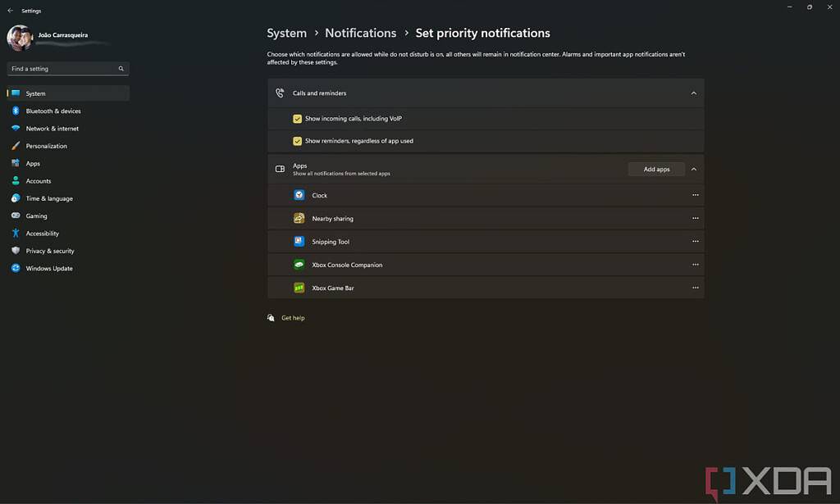Click the Xbox Game Bar icon

[299, 288]
